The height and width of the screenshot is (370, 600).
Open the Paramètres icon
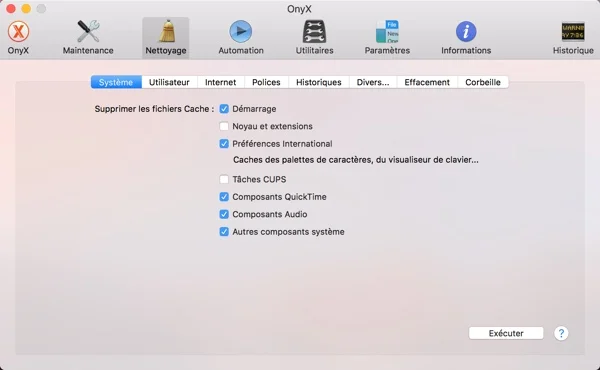(x=387, y=31)
